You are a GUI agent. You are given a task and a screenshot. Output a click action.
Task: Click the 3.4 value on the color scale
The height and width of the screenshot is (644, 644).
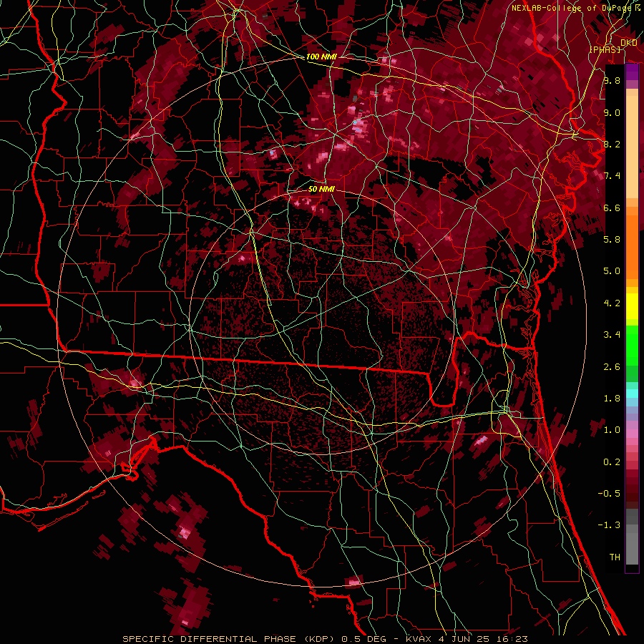click(x=612, y=334)
